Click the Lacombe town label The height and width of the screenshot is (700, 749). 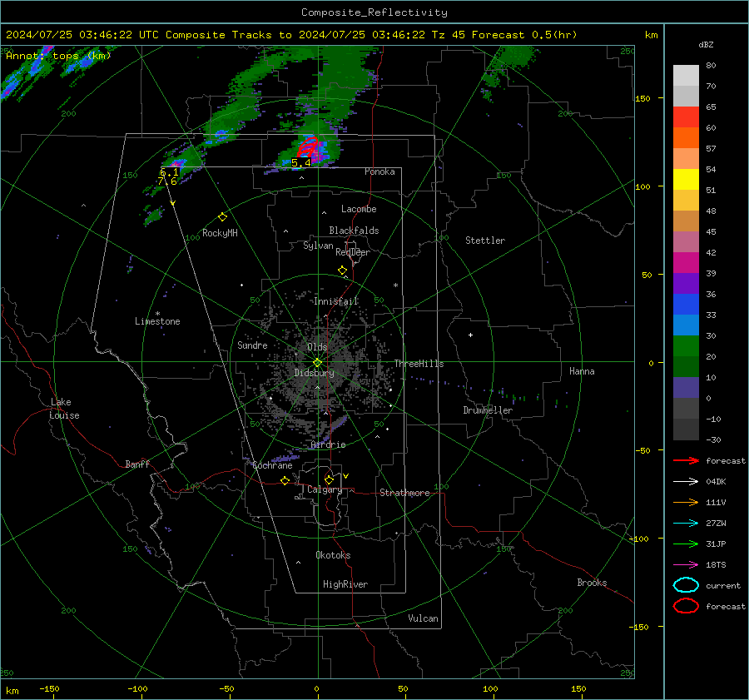pyautogui.click(x=359, y=209)
